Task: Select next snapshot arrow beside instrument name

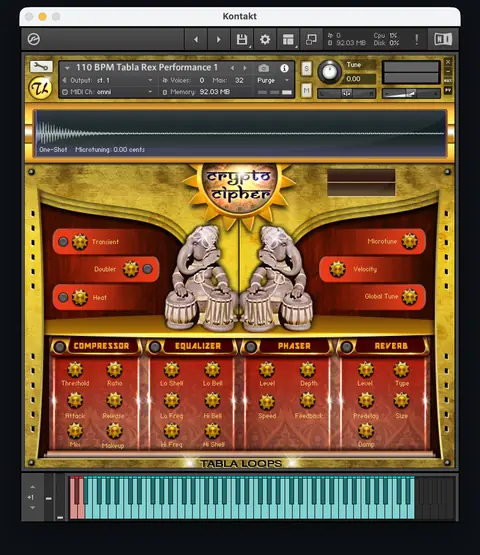Action: point(245,68)
